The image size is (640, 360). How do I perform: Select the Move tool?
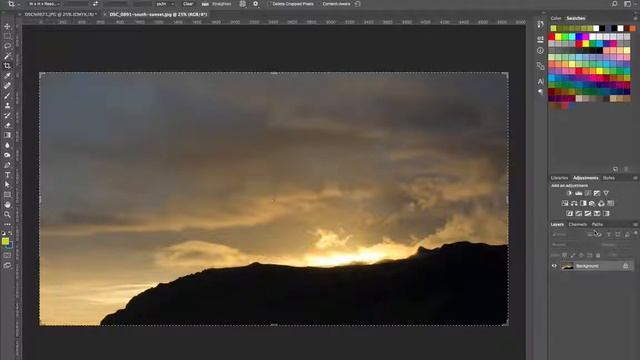click(7, 27)
